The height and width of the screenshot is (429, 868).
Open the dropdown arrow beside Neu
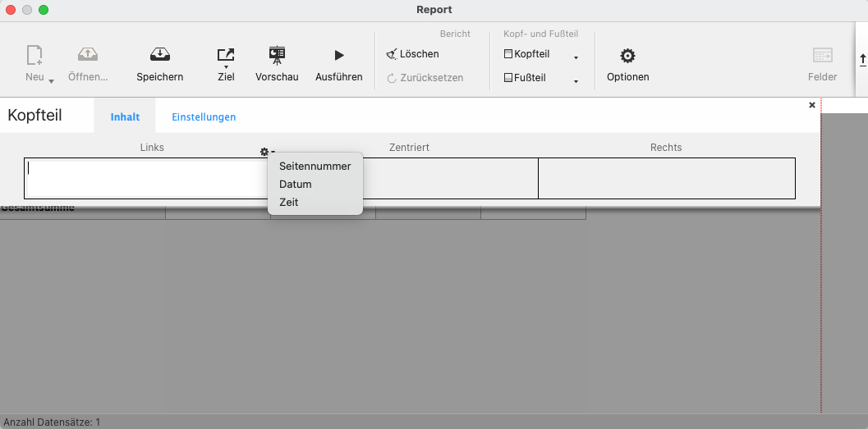tap(52, 81)
